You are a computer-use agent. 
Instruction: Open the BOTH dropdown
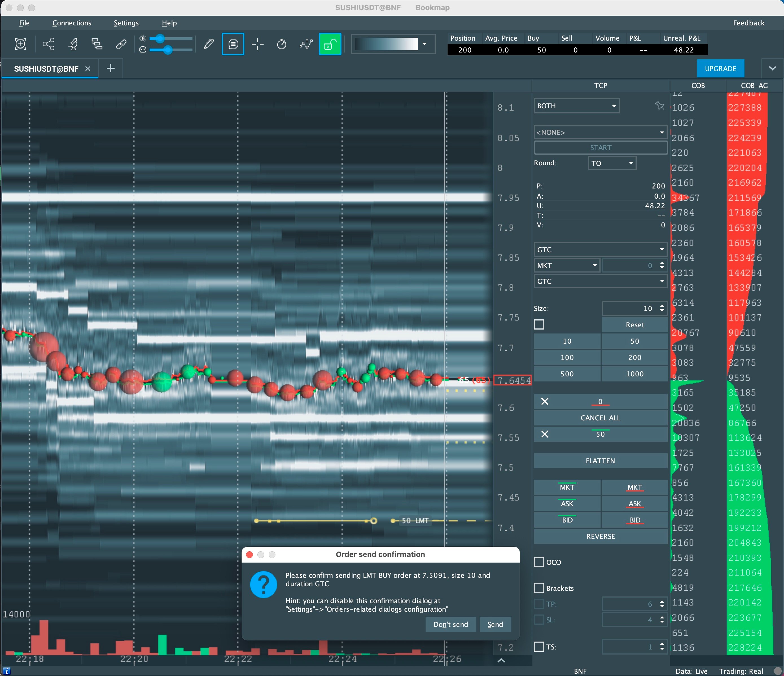(x=576, y=106)
